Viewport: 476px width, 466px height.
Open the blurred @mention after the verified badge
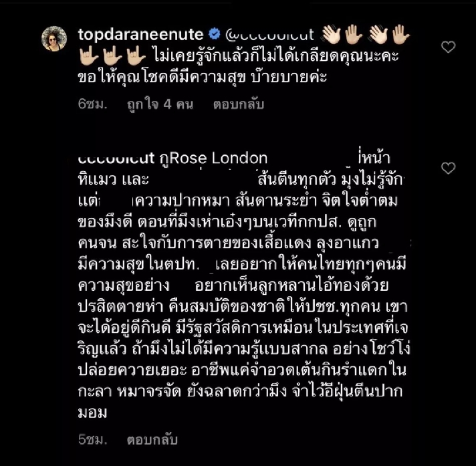click(269, 35)
